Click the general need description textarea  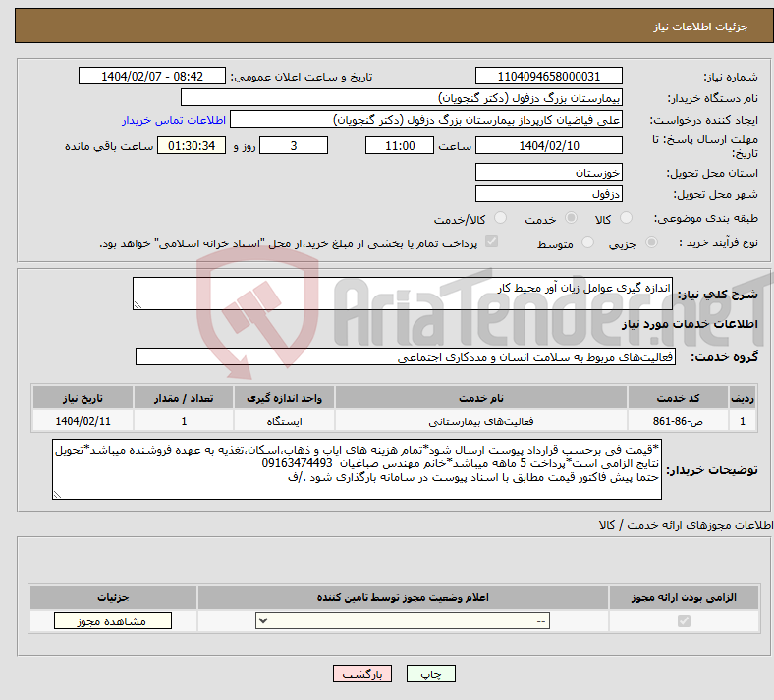click(403, 294)
